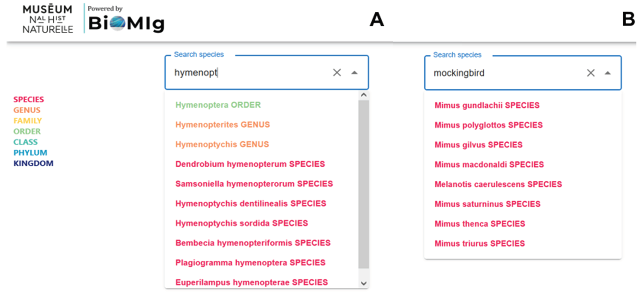
Task: Click the dark blue KINGDOM legend label
Action: [x=33, y=163]
